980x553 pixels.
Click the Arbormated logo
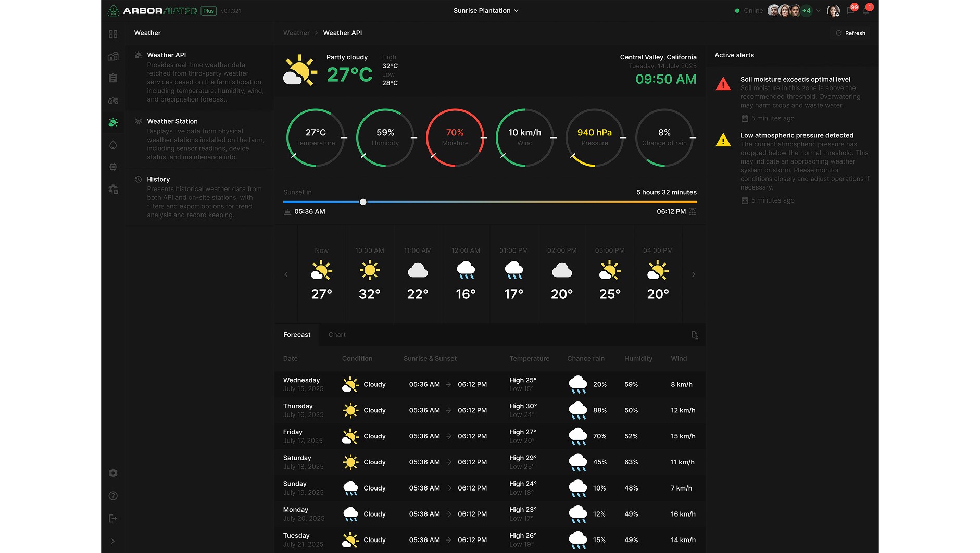152,10
